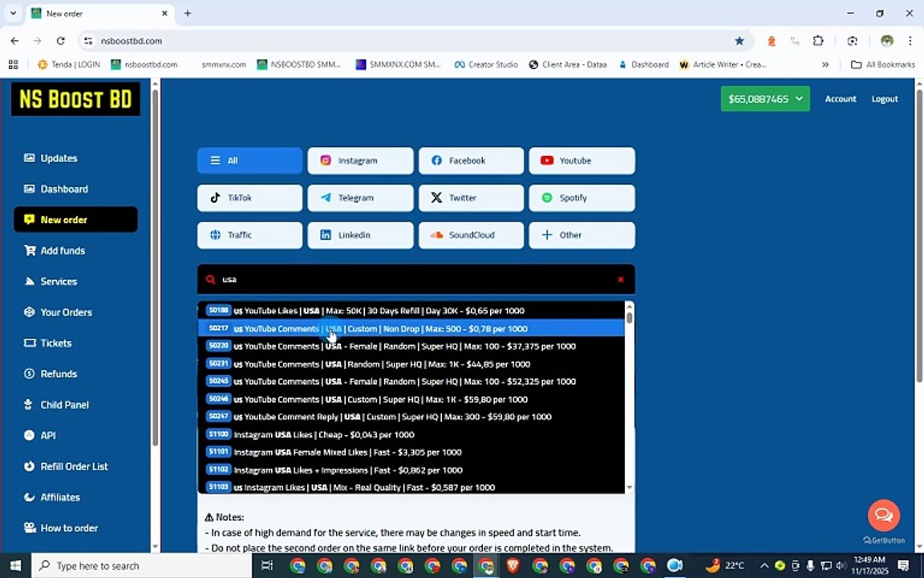Click results list scroll down arrow
This screenshot has width=924, height=578.
click(630, 488)
